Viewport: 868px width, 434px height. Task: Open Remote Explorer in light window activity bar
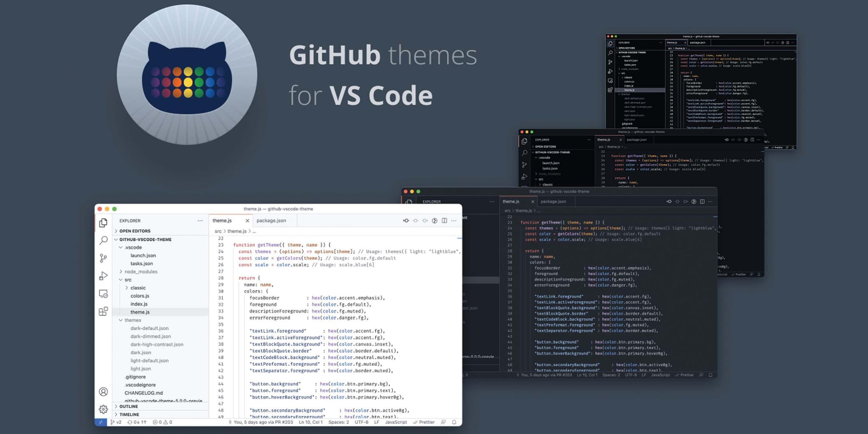(103, 294)
